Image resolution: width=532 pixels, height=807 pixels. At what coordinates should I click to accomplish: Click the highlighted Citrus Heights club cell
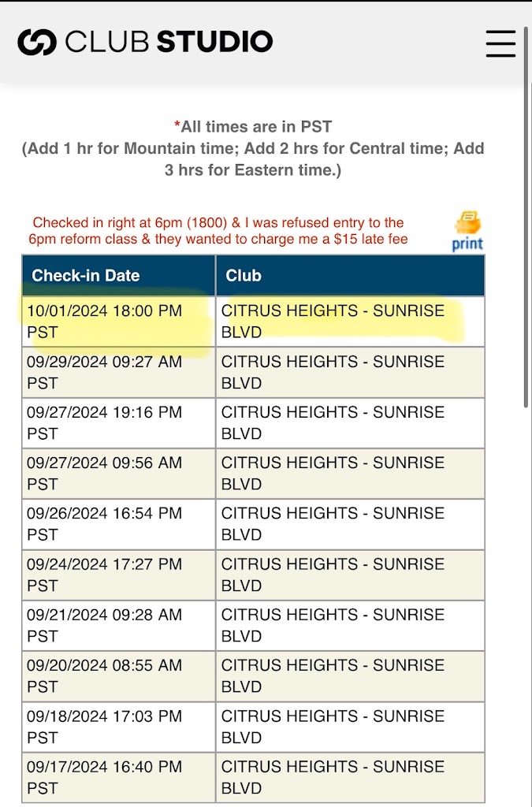pyautogui.click(x=333, y=321)
